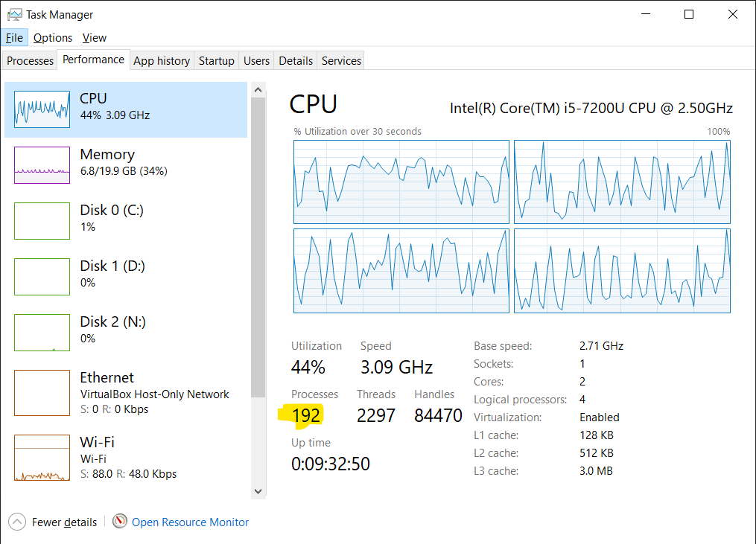Open the Services tab
This screenshot has height=544, width=756.
coord(340,60)
